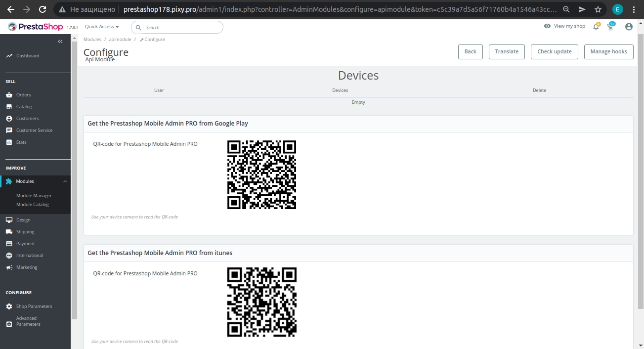Bookmark the page with star icon
Image resolution: width=644 pixels, height=349 pixels.
[598, 9]
